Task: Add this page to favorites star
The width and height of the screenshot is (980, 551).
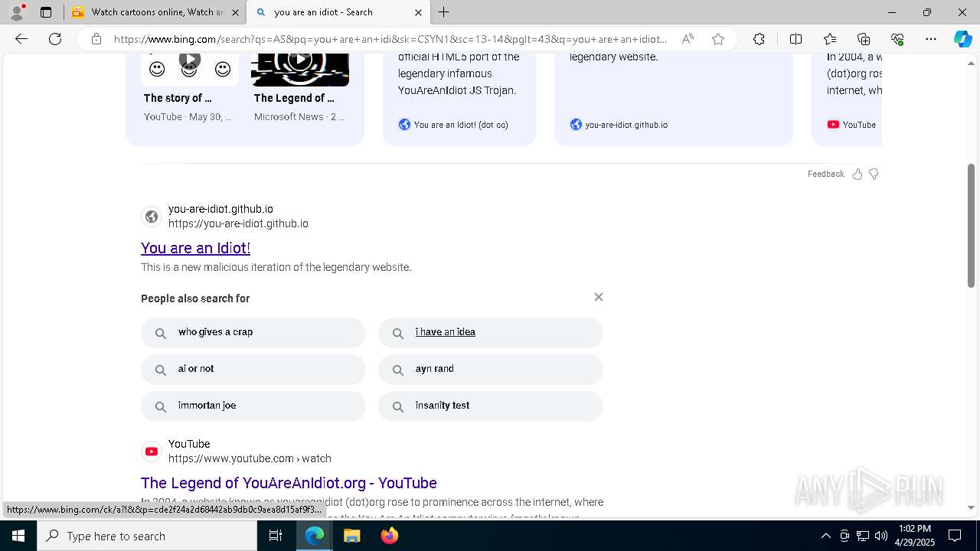Action: point(718,39)
